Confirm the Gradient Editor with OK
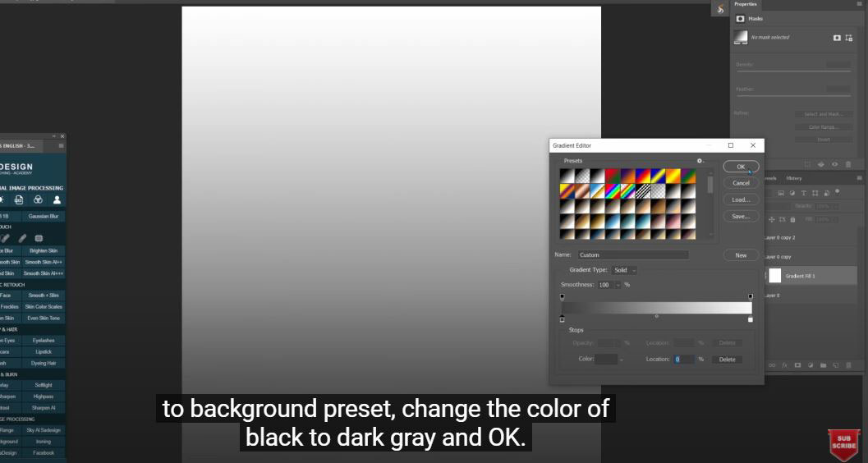This screenshot has height=463, width=868. [741, 167]
